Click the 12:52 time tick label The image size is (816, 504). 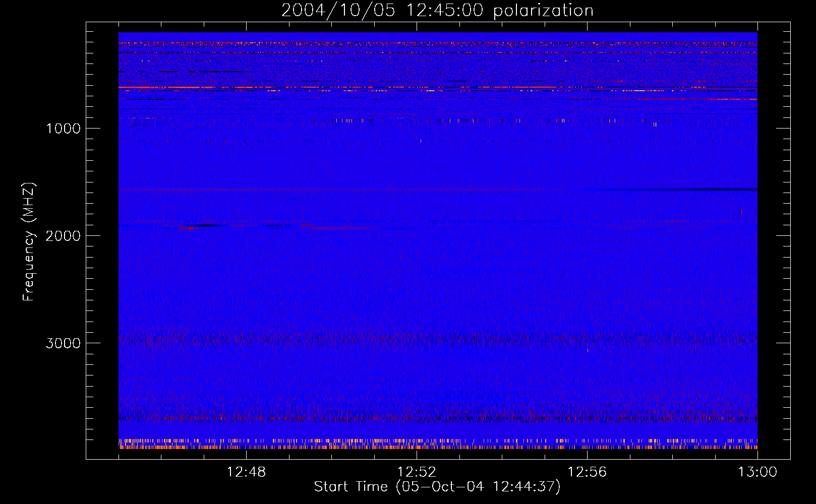(417, 472)
